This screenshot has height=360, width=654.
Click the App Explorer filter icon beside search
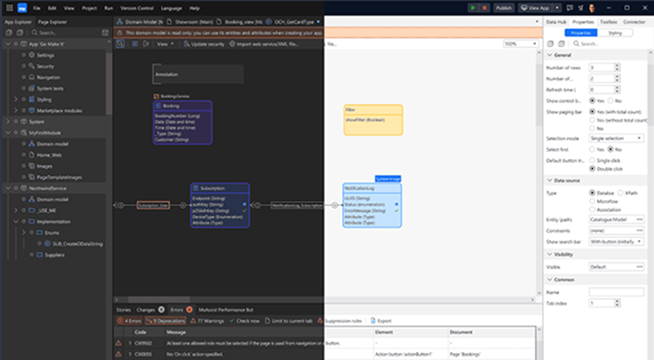[x=105, y=33]
